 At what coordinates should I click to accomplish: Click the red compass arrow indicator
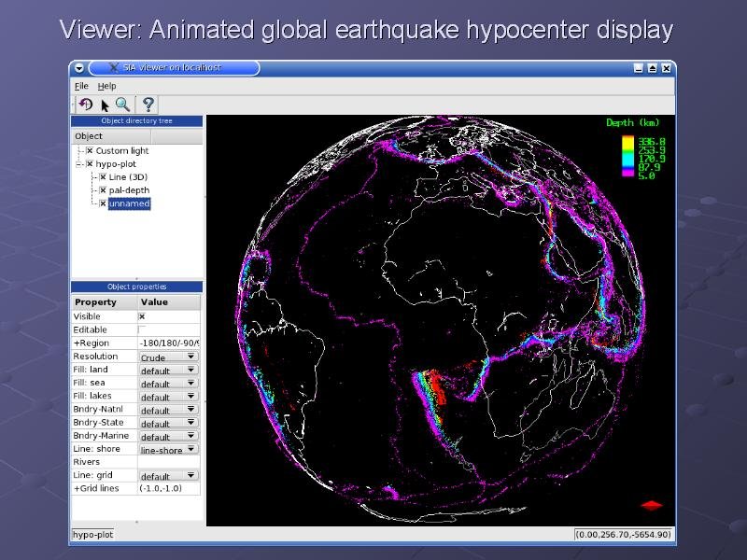pos(652,505)
